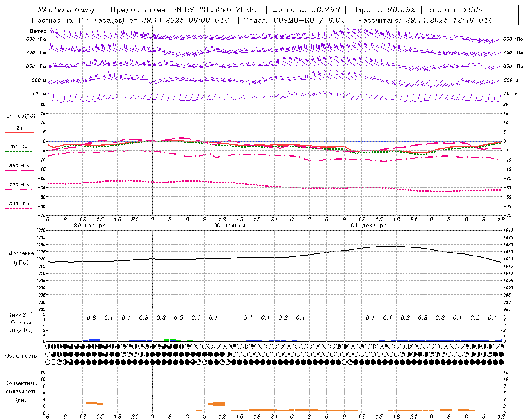Click the '850 гПа' legend entry under temperature

(x=19, y=166)
